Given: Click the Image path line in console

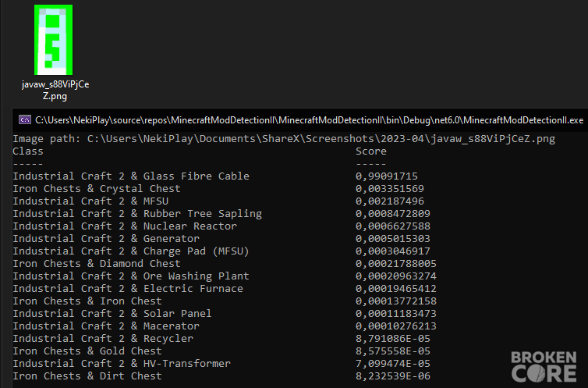Looking at the screenshot, I should click(284, 139).
